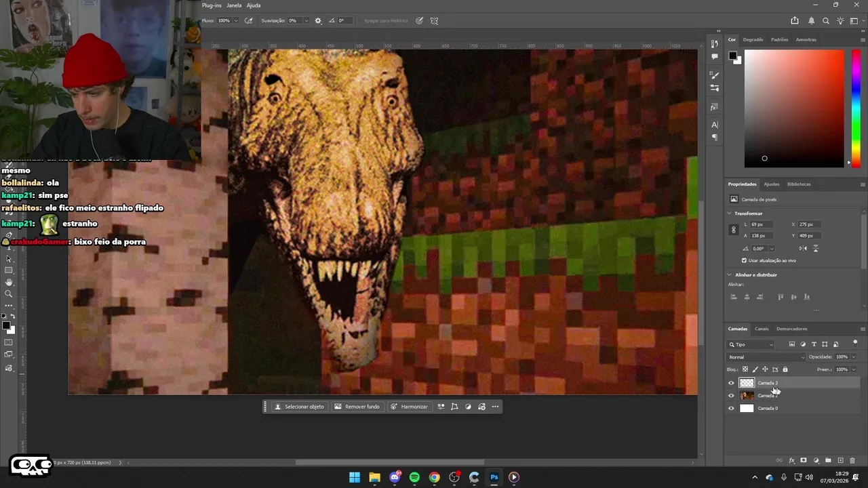The height and width of the screenshot is (488, 868).
Task: Click the smoothing options gear icon
Action: point(318,20)
